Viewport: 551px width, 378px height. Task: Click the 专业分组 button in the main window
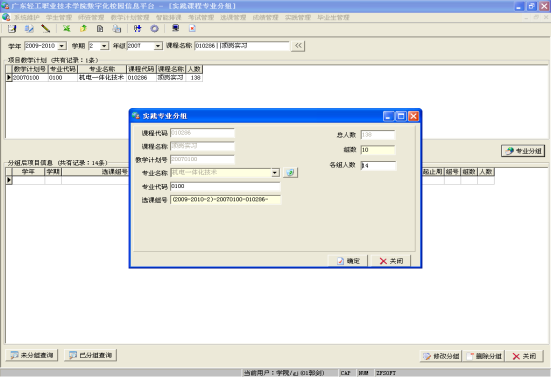[523, 151]
